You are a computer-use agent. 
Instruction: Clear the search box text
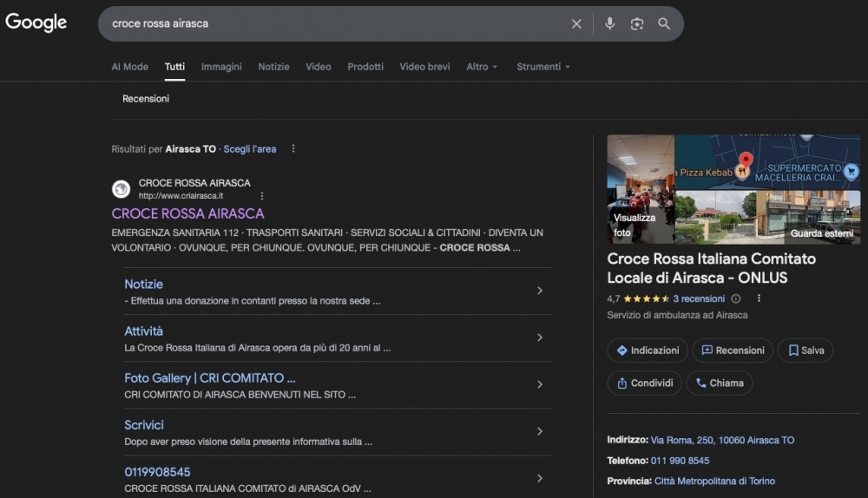coord(576,24)
